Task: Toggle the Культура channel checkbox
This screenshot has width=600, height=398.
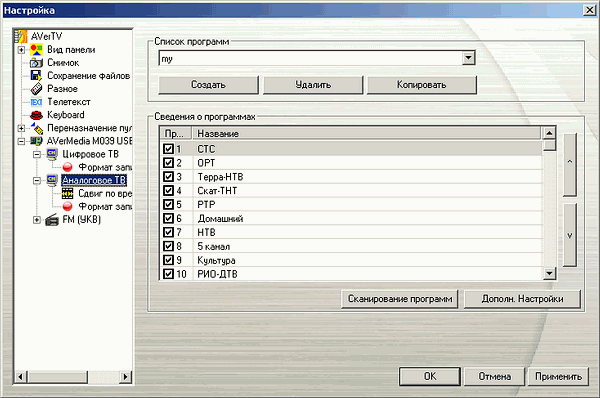Action: pyautogui.click(x=168, y=260)
